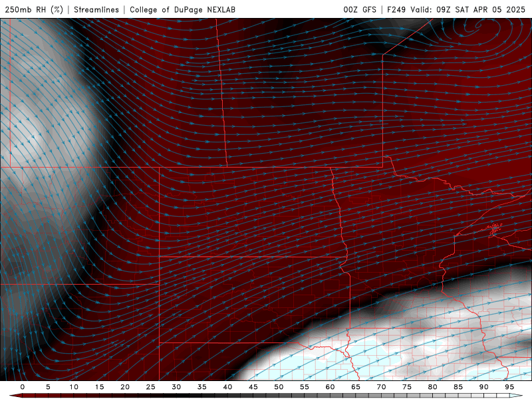
Task: Click the 65 tick label on the color scale
Action: (x=356, y=387)
